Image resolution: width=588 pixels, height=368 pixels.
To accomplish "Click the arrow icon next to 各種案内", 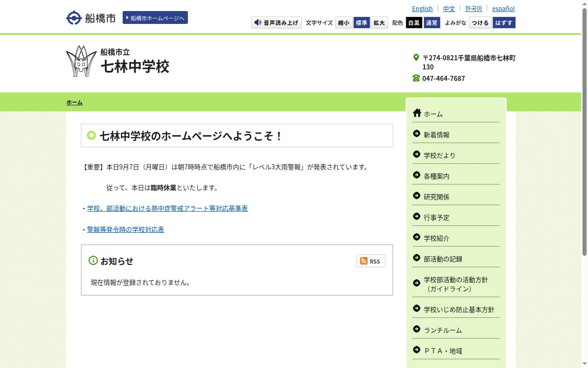I will coord(417,175).
